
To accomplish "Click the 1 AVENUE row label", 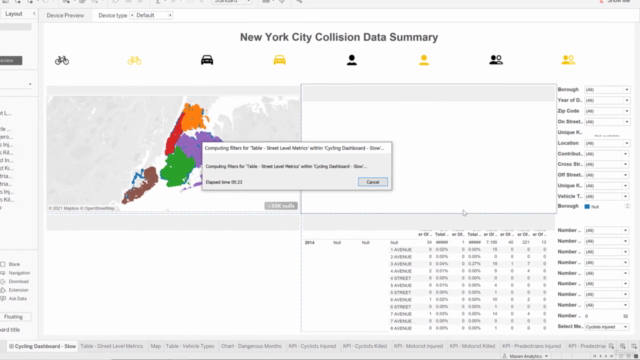I will [401, 249].
